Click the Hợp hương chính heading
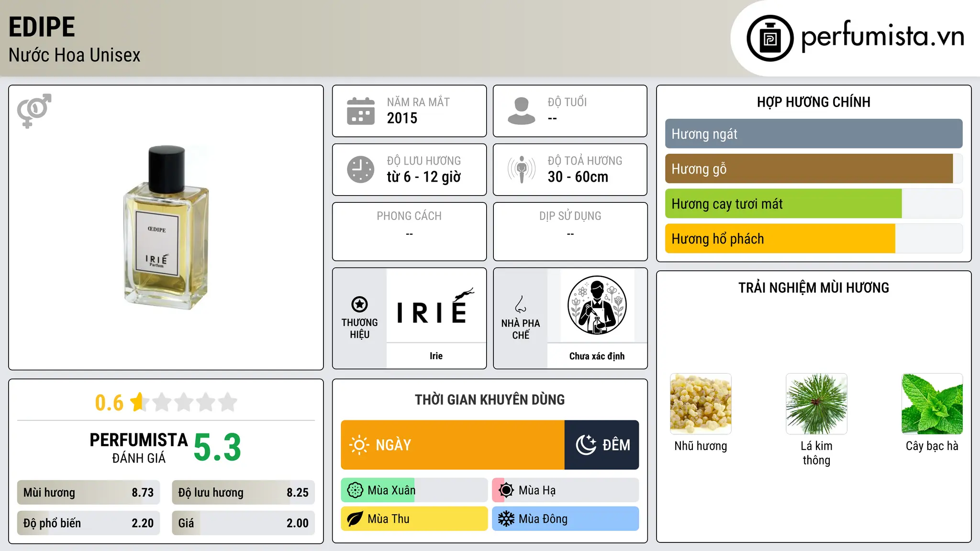The height and width of the screenshot is (551, 980). (x=813, y=102)
